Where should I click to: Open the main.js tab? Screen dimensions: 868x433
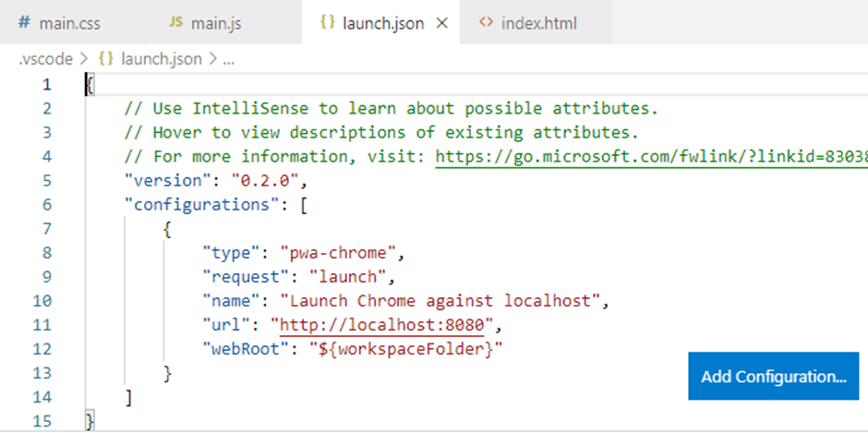point(226,23)
